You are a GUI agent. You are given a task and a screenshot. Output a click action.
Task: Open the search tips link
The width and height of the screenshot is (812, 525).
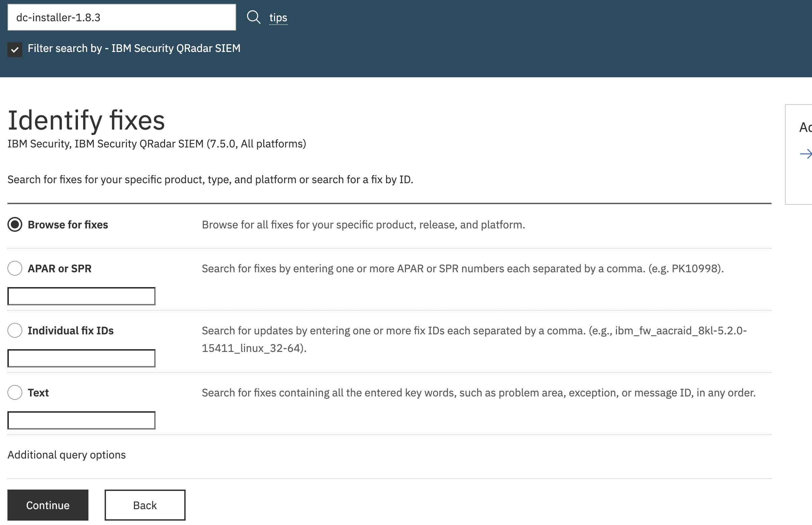coord(278,18)
